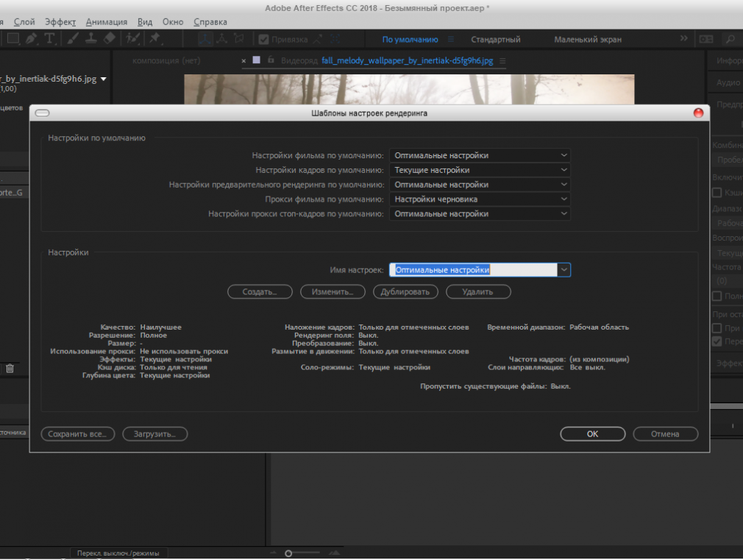This screenshot has height=560, width=743.
Task: Open the Анимация menu
Action: [x=107, y=22]
